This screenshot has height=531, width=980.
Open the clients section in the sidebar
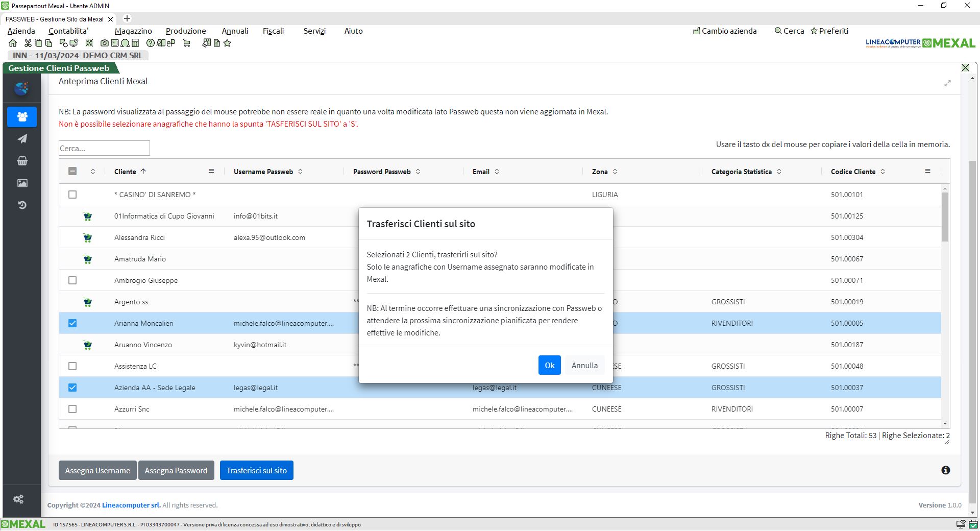click(x=22, y=117)
